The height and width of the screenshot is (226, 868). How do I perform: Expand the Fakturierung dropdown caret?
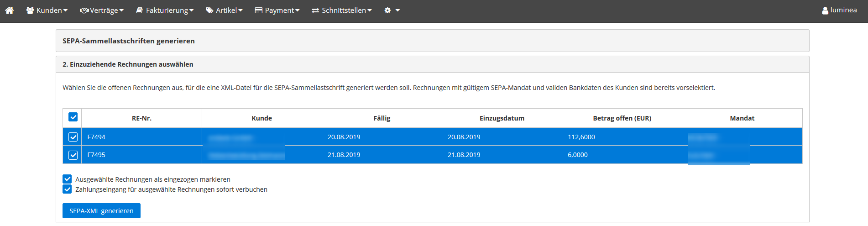(192, 11)
